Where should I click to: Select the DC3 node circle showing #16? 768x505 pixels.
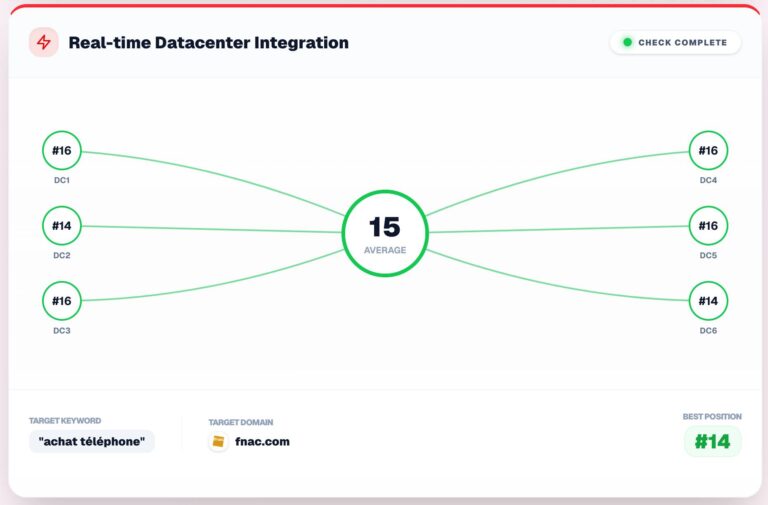62,301
